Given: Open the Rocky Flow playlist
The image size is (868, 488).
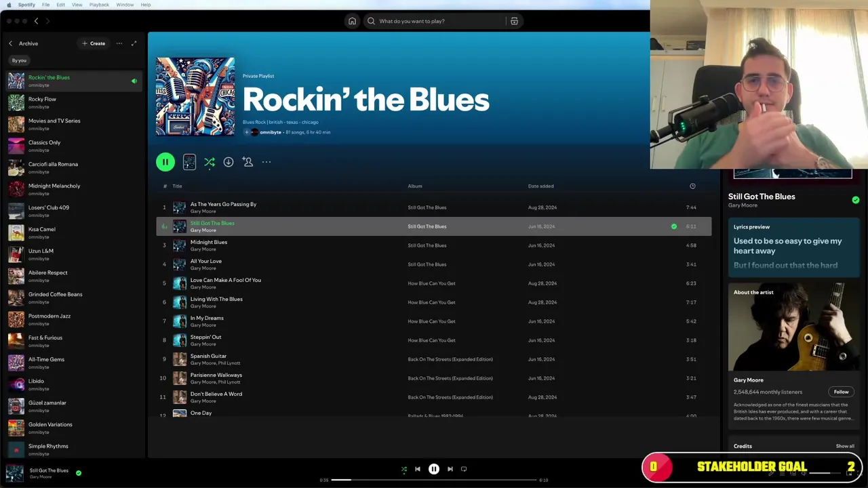Looking at the screenshot, I should pyautogui.click(x=75, y=102).
